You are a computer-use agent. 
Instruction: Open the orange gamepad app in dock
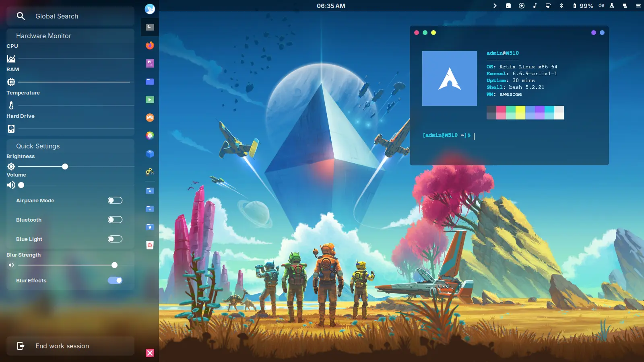click(150, 117)
